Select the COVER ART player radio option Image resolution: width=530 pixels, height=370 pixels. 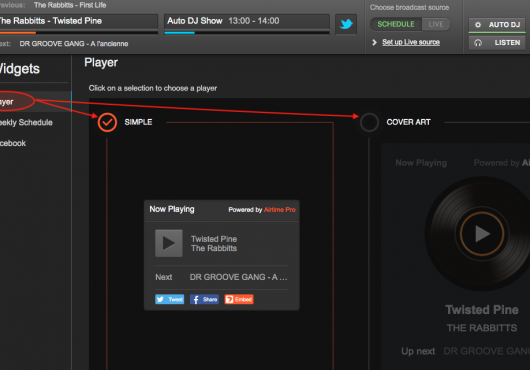pyautogui.click(x=369, y=122)
